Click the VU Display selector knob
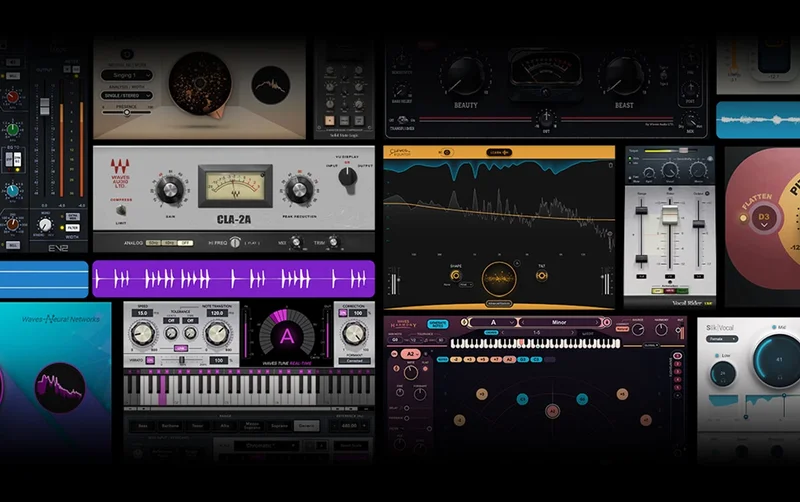The width and height of the screenshot is (800, 502). point(347,178)
